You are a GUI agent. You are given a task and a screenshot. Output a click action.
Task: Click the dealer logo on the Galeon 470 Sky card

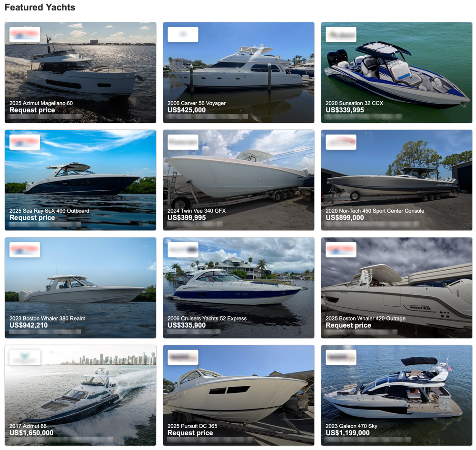341,357
